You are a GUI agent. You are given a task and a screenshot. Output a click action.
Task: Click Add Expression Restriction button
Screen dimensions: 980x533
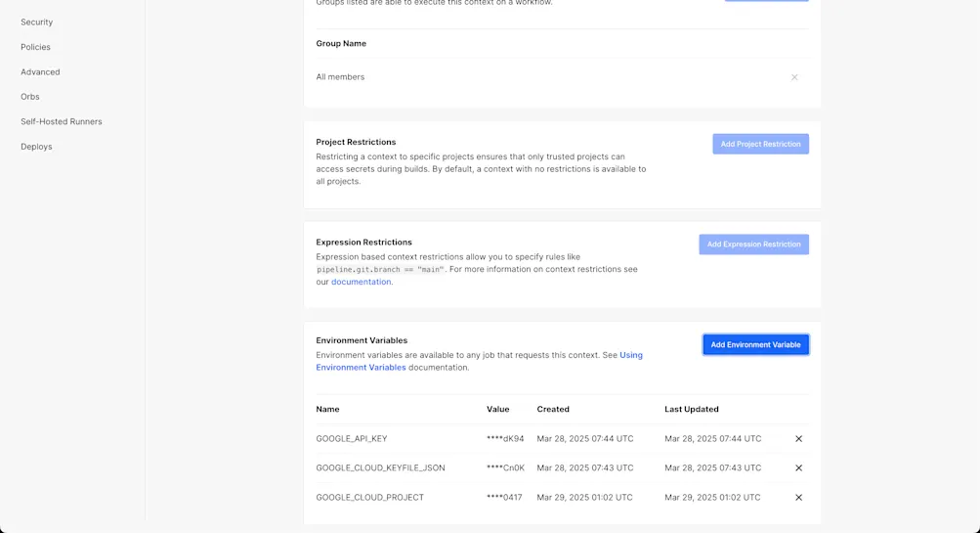(x=753, y=244)
